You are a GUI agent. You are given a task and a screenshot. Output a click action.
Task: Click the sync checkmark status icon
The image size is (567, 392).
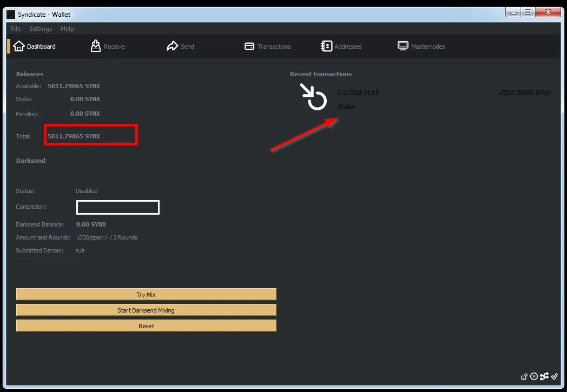coord(555,376)
